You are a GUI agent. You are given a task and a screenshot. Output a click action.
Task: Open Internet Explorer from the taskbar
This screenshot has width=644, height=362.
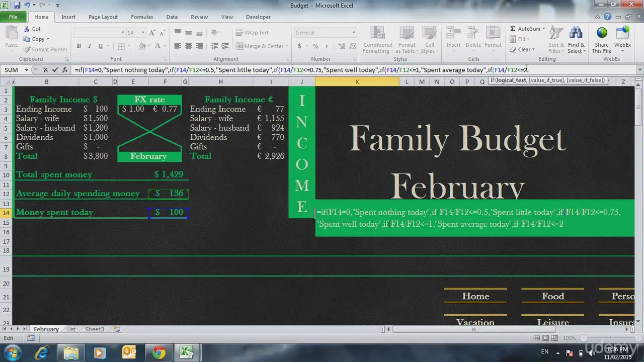(x=42, y=352)
